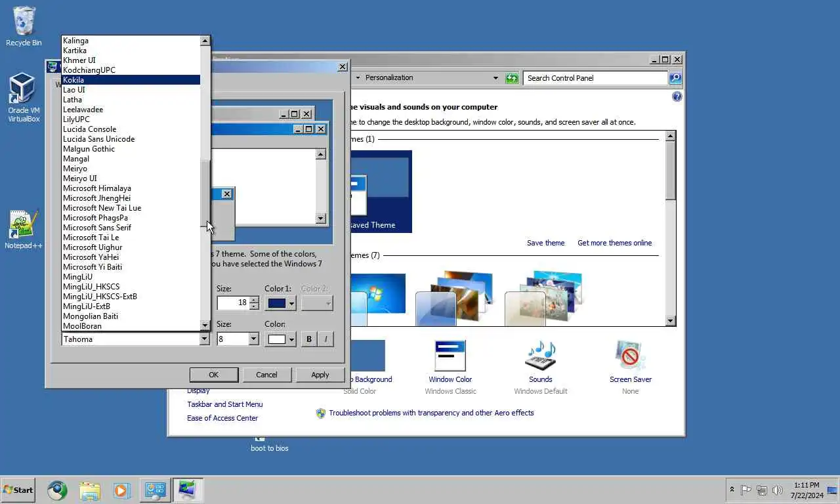Apply the window color changes
This screenshot has width=840, height=504.
(320, 375)
